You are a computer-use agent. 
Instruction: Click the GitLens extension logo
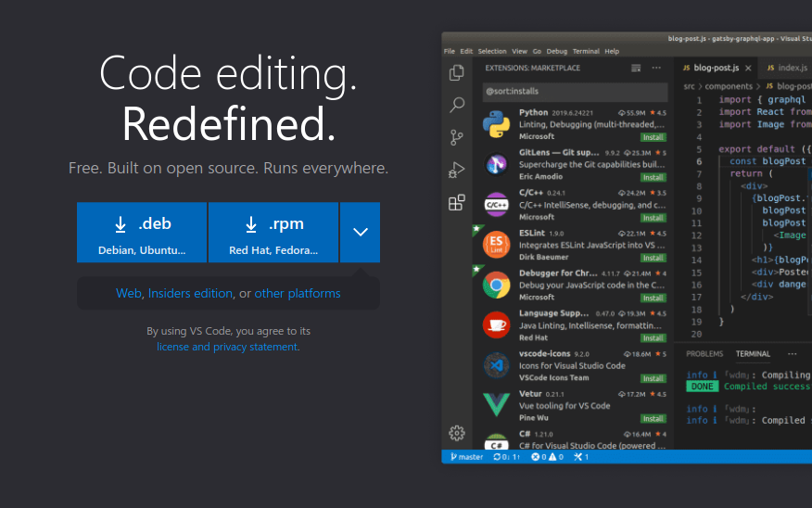click(x=496, y=165)
